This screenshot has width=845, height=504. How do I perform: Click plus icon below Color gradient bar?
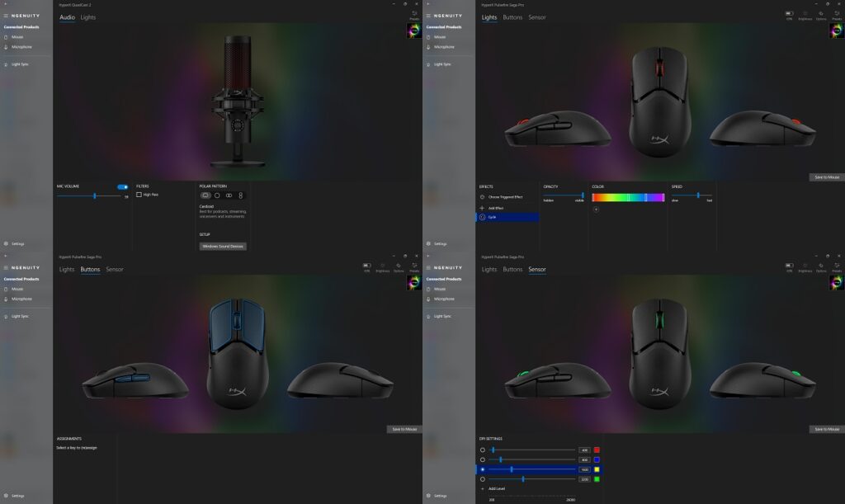click(596, 210)
